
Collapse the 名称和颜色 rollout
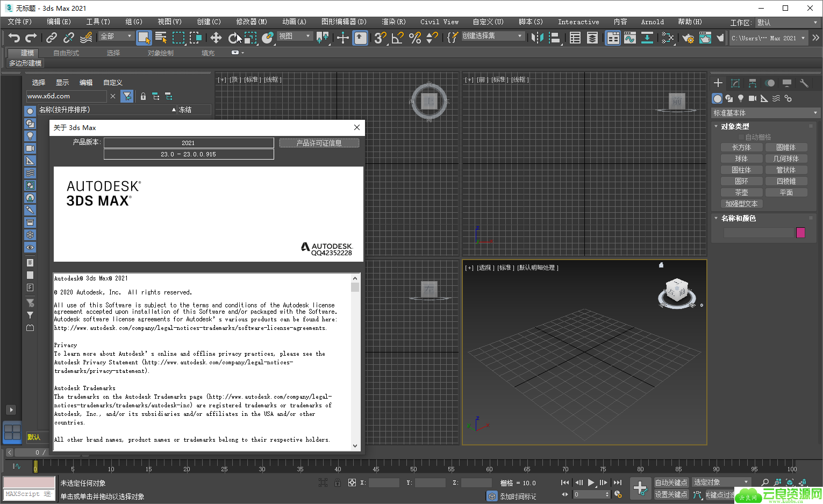[x=738, y=218]
